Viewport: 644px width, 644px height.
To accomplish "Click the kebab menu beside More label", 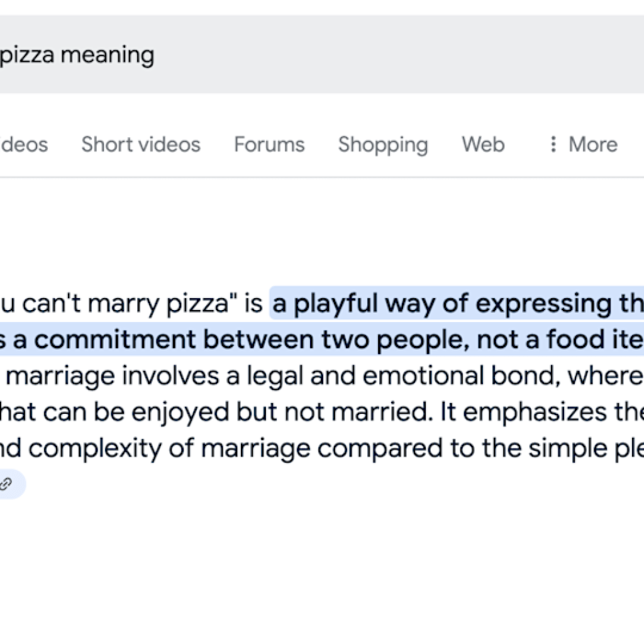I will click(553, 145).
